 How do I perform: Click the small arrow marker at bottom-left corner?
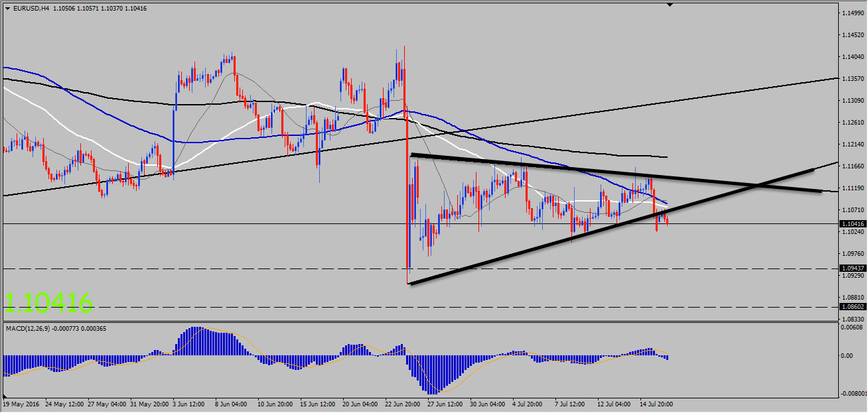coord(5,394)
